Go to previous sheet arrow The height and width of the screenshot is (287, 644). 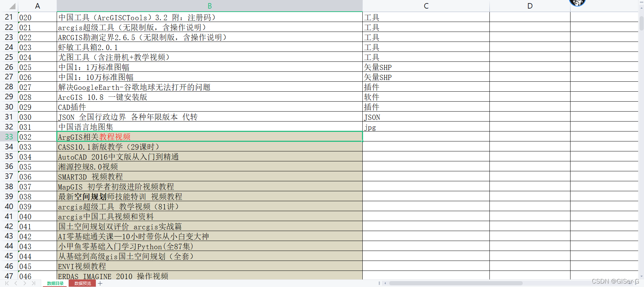16,283
